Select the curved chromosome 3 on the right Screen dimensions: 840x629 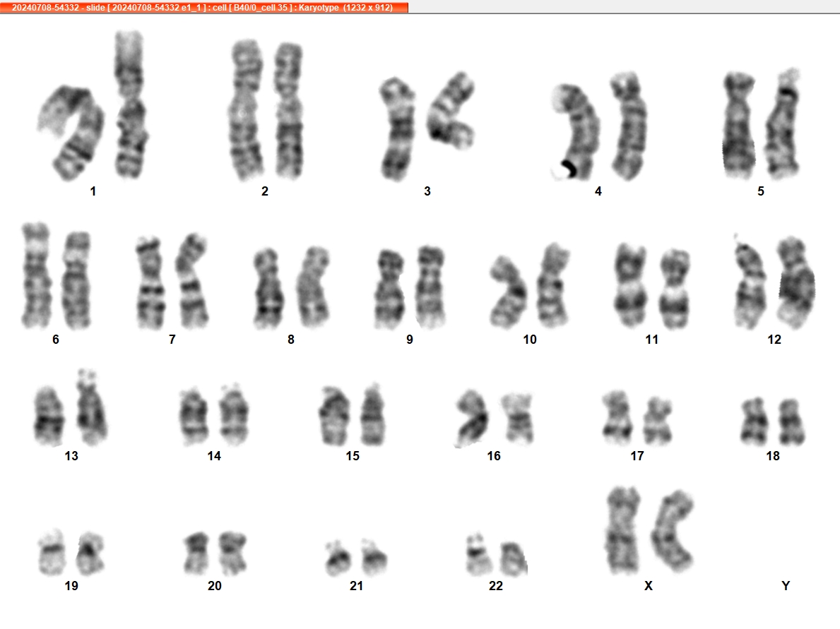click(451, 111)
